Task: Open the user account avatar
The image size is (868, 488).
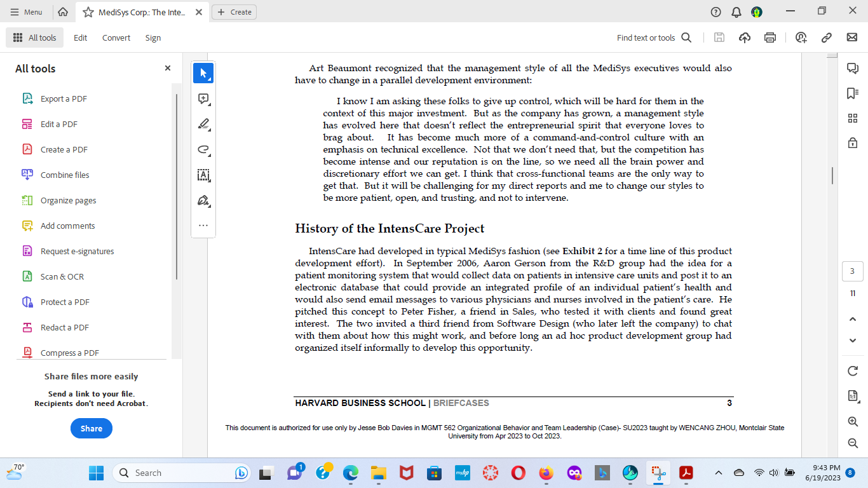Action: pos(757,12)
